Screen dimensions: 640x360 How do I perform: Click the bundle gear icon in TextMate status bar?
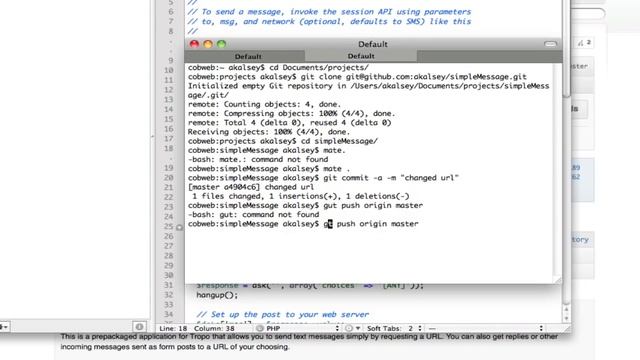point(352,328)
